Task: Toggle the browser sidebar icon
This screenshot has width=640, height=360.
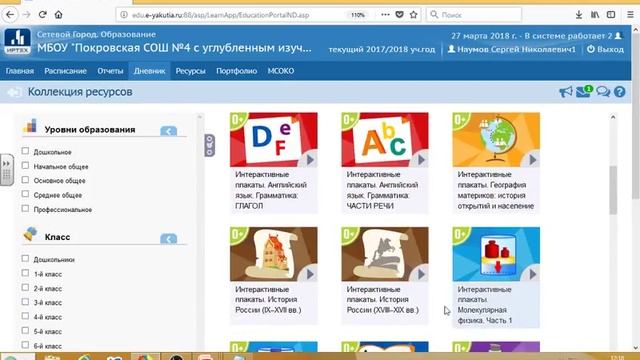Action: coord(611,15)
